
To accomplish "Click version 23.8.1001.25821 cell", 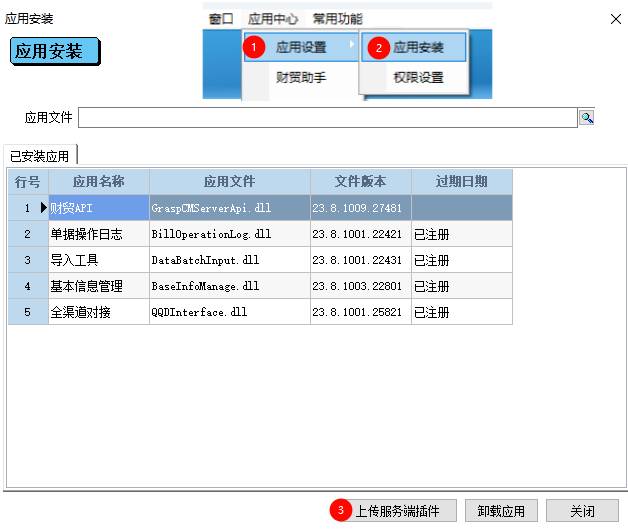I will pos(361,312).
